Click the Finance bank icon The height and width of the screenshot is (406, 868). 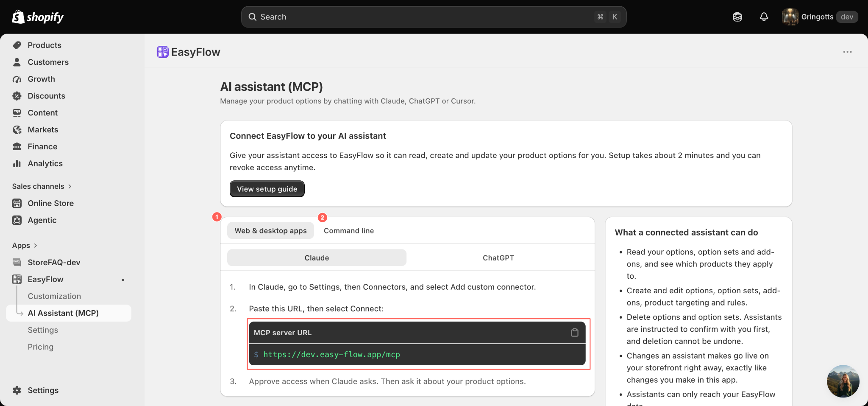tap(17, 146)
